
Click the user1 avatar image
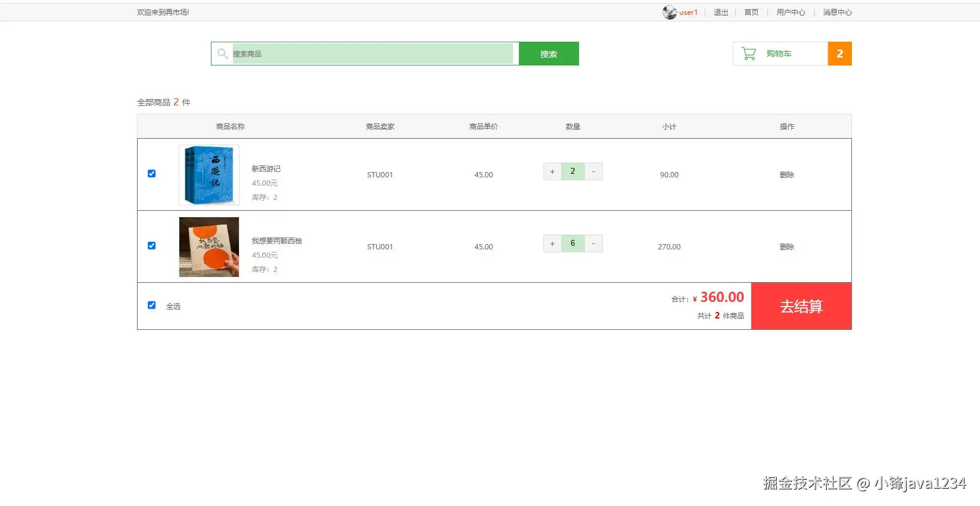pos(670,13)
